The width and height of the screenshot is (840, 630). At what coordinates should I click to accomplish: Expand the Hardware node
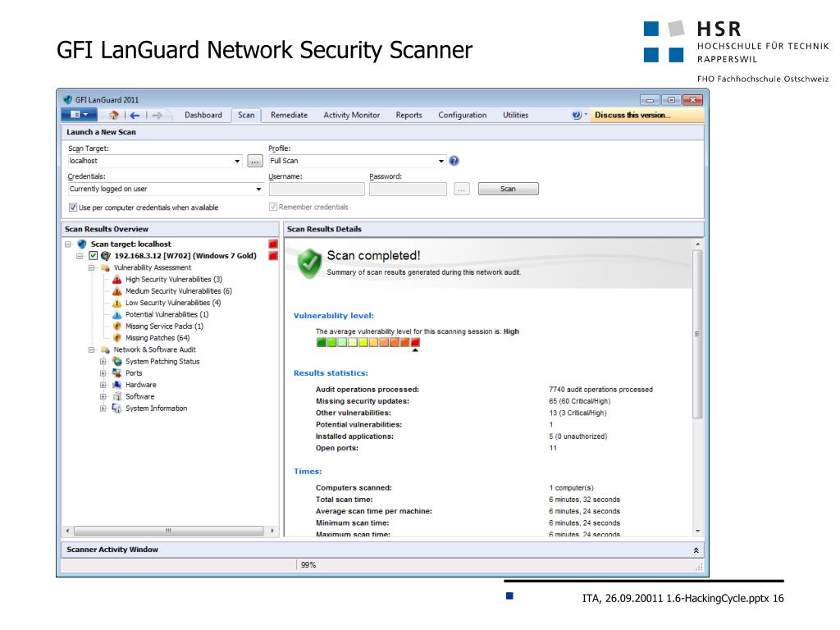click(103, 386)
